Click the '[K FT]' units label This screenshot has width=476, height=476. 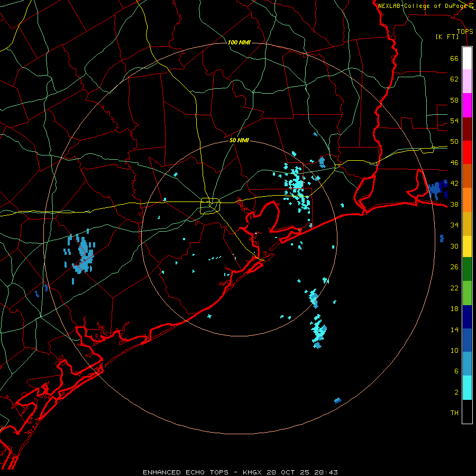click(x=447, y=37)
